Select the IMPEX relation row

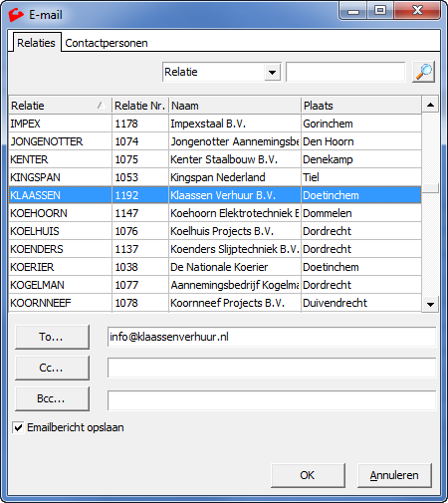click(215, 124)
